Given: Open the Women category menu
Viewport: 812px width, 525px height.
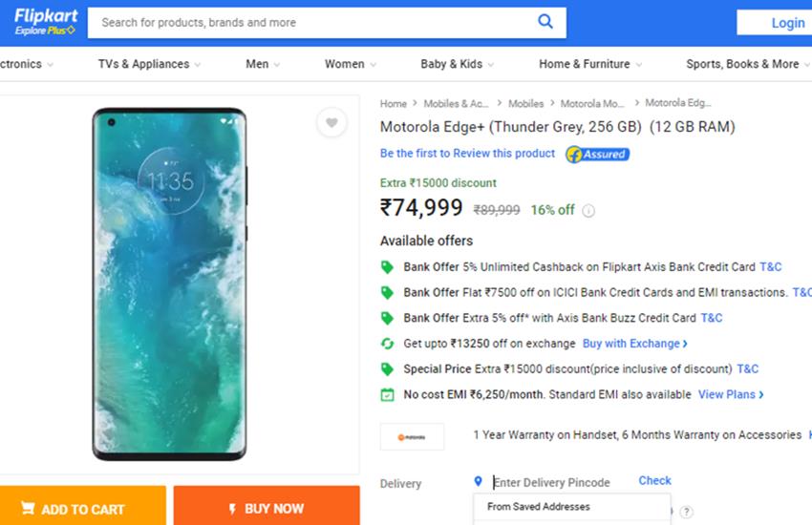Looking at the screenshot, I should click(x=350, y=64).
